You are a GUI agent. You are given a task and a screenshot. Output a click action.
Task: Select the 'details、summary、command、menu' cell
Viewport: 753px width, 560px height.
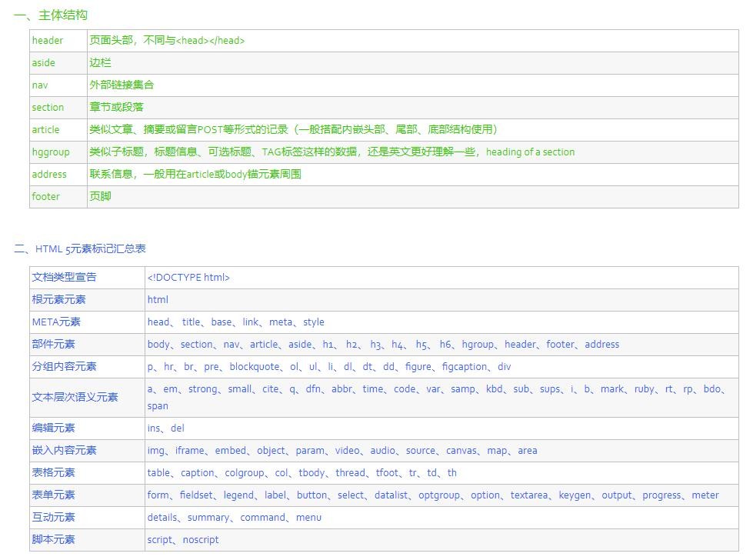click(235, 517)
